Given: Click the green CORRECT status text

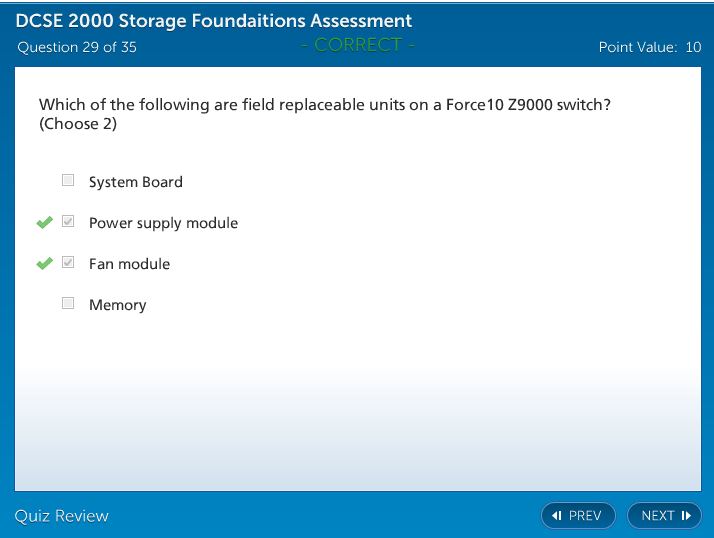Looking at the screenshot, I should pyautogui.click(x=357, y=45).
